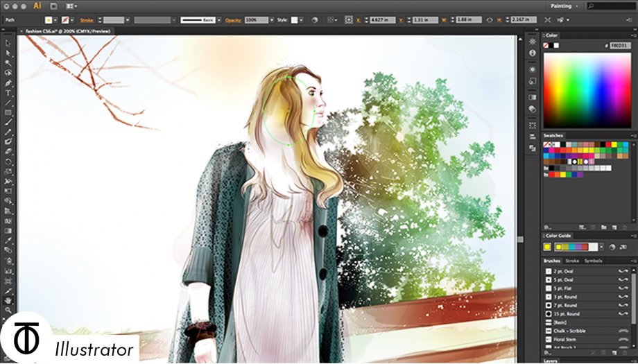Select the Pen tool
This screenshot has height=364, width=638.
(8, 83)
